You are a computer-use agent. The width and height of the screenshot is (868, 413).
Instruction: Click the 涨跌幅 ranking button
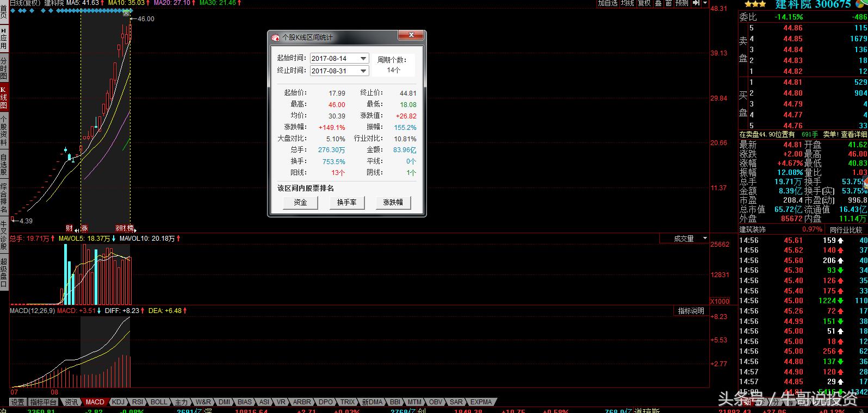[393, 203]
